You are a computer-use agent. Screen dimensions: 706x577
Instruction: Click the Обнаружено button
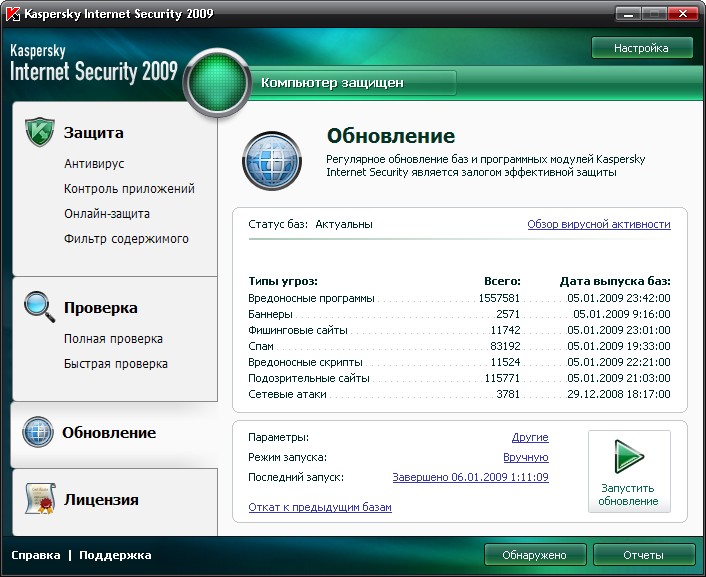pos(534,555)
